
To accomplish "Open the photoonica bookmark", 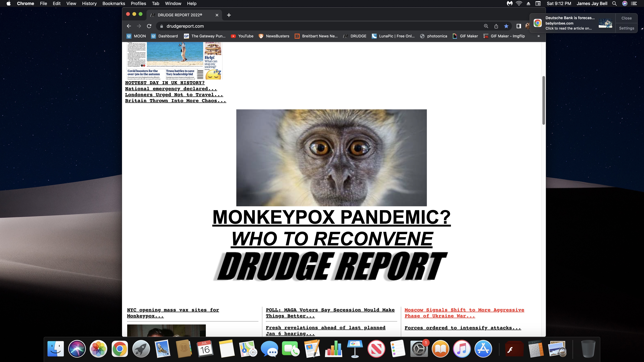I will pos(433,36).
